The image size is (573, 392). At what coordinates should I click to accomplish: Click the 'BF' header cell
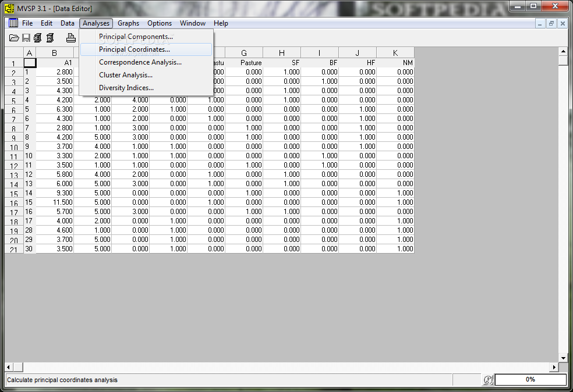[320, 63]
